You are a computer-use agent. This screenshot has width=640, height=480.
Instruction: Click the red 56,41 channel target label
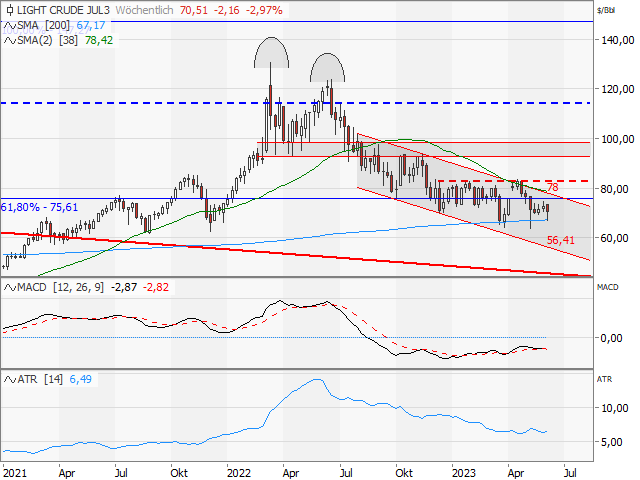(560, 240)
